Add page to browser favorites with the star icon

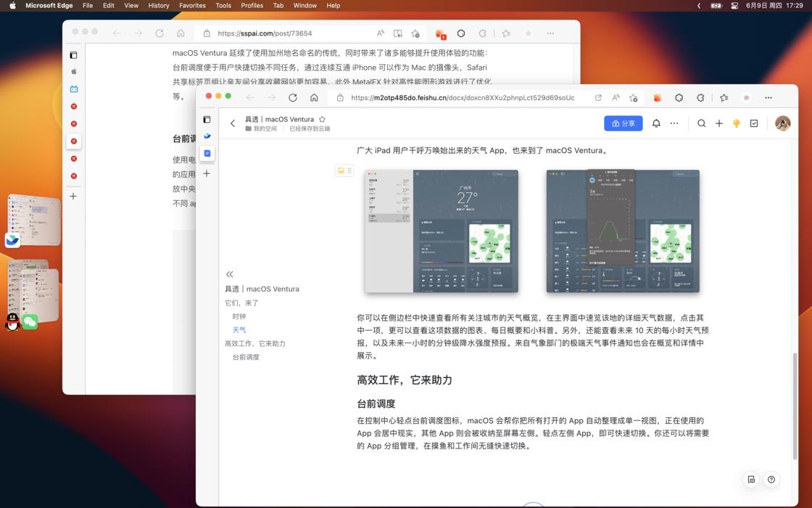click(x=634, y=97)
